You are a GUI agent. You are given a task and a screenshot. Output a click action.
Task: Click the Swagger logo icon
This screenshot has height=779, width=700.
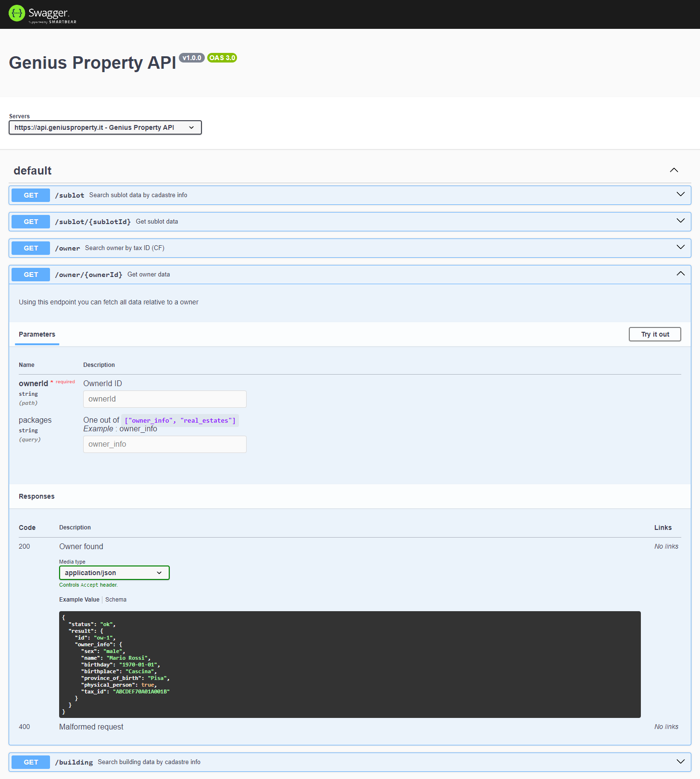(x=17, y=13)
